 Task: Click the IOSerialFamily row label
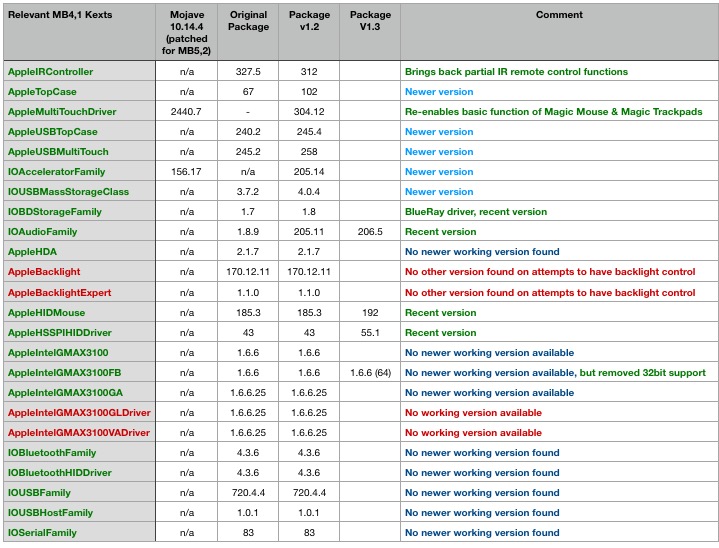pos(42,533)
